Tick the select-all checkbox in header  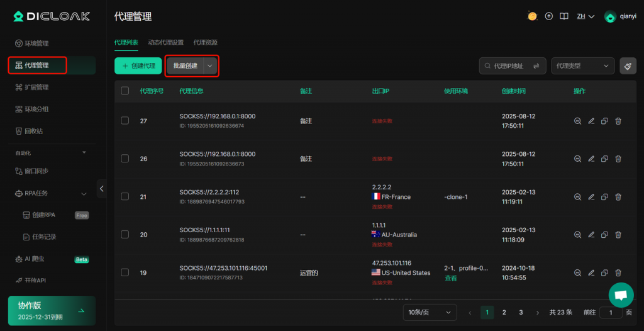[125, 91]
